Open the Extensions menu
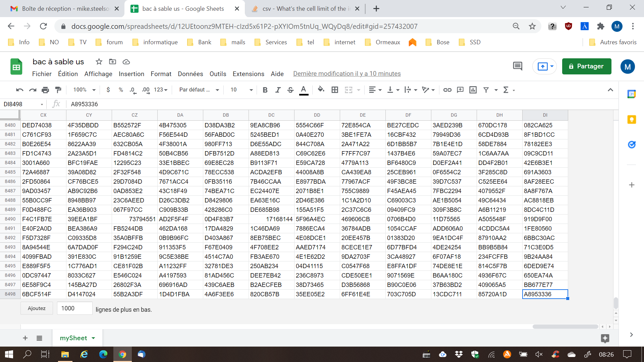Screen dimensions: 644x362 (x=249, y=74)
